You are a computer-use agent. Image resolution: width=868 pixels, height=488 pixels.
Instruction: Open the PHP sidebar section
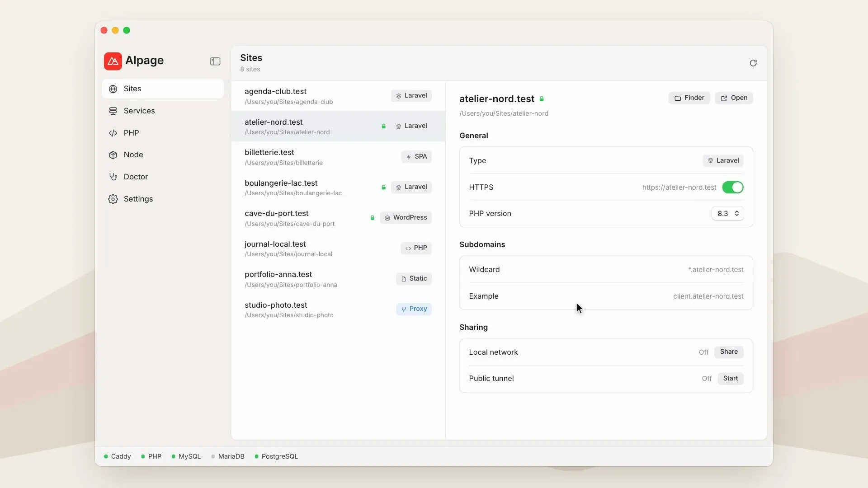(163, 133)
